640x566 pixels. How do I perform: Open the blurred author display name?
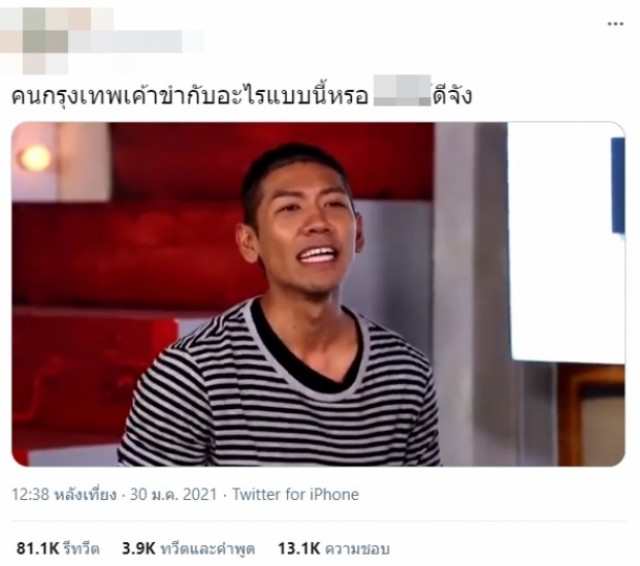point(137,41)
